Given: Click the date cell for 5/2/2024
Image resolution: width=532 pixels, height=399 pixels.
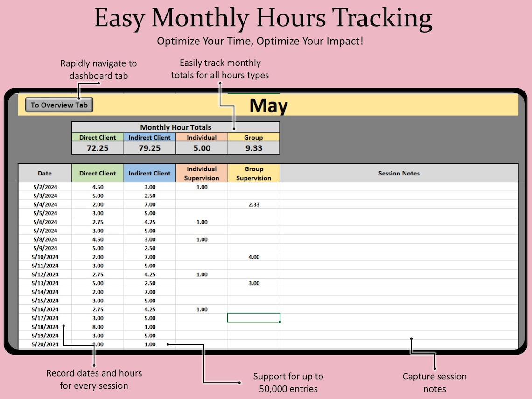Looking at the screenshot, I should click(44, 187).
